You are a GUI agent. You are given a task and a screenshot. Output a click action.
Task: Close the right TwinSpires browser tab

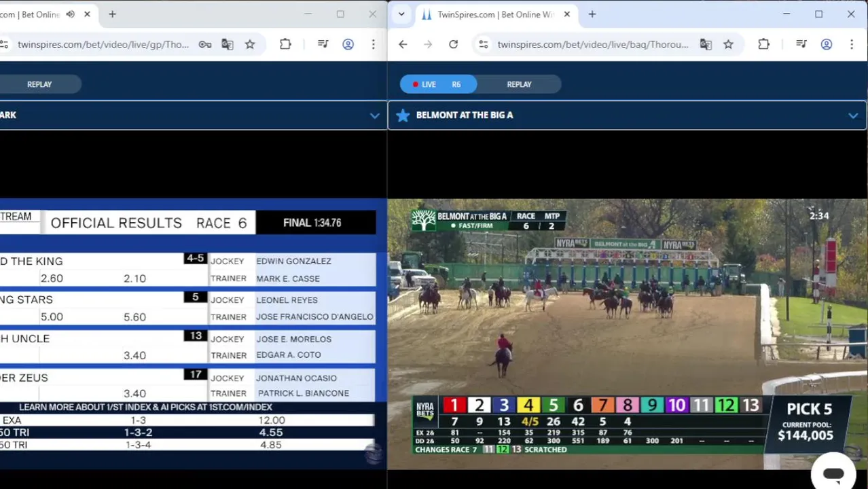(567, 14)
